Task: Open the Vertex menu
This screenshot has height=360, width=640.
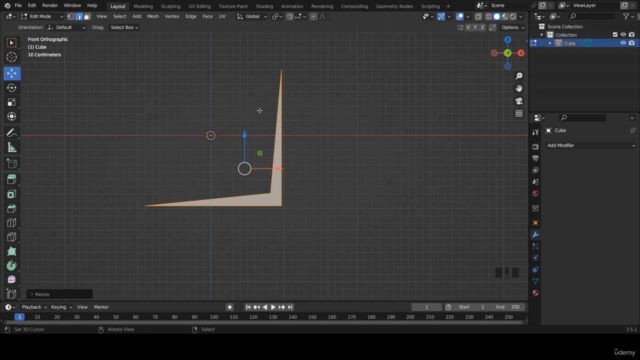Action: [172, 17]
